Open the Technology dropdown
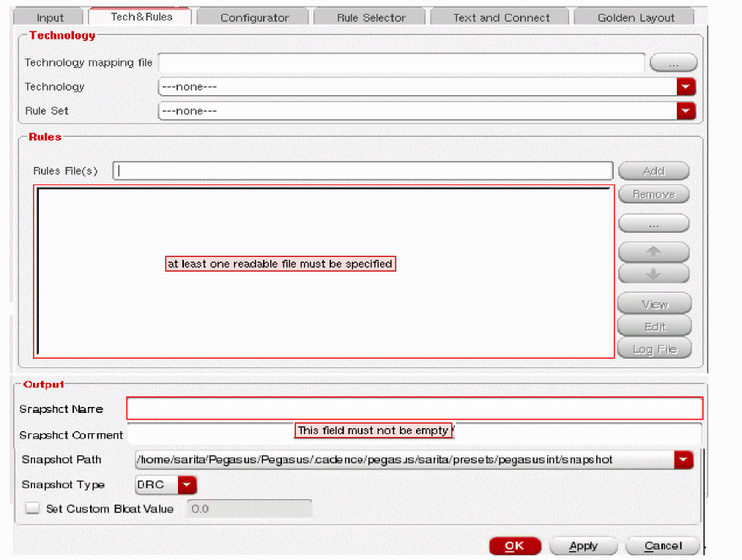Viewport: 742px width, 560px height. coord(685,87)
